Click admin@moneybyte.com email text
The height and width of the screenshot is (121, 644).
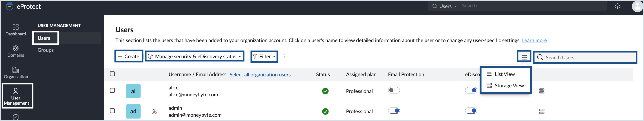195,115
